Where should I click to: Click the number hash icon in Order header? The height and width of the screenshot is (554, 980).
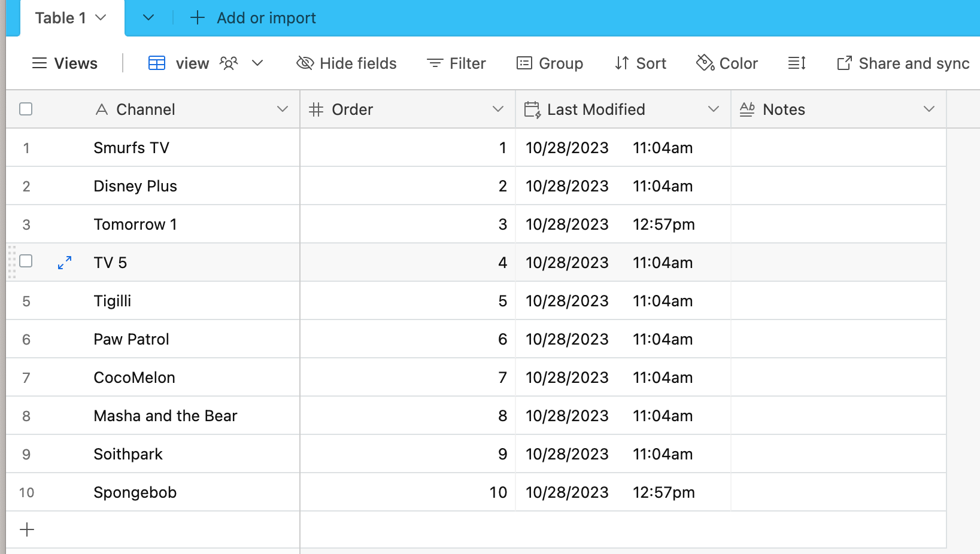tap(316, 109)
